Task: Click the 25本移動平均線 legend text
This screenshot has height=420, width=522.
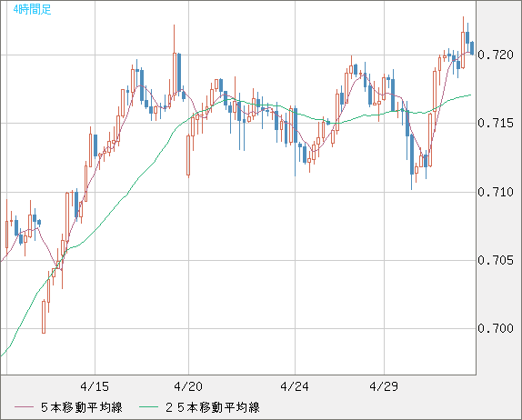Action: coord(213,407)
